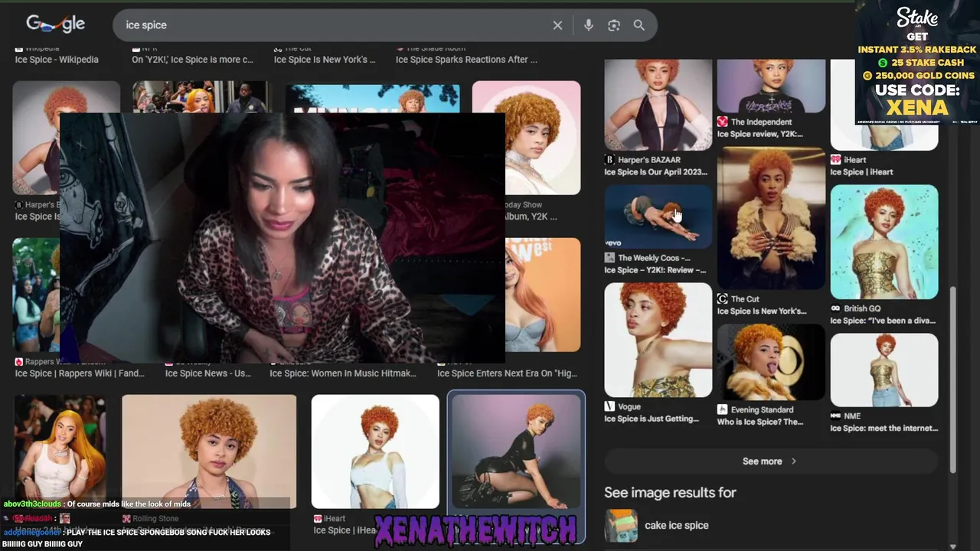The image size is (980, 551).
Task: Click NME meet the internet caption
Action: [884, 428]
